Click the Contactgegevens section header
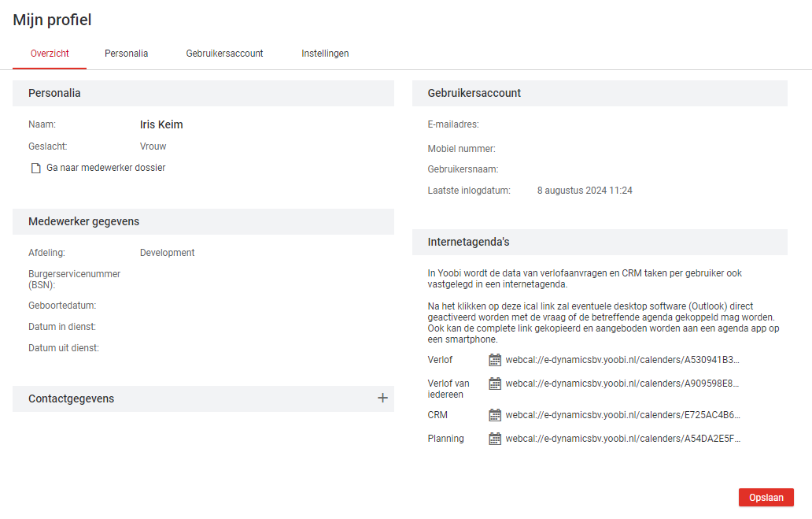Screen dimensions: 812x519 tap(203, 399)
